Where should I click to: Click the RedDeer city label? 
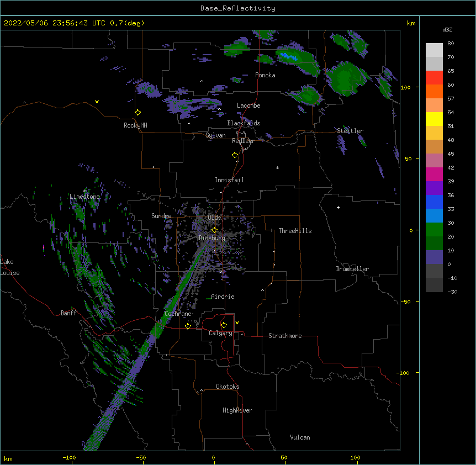[243, 141]
